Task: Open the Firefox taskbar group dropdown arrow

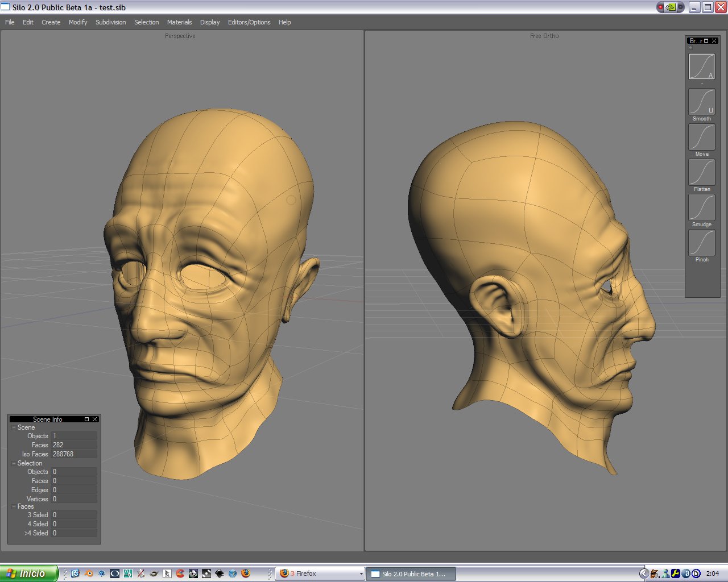Action: coord(361,574)
